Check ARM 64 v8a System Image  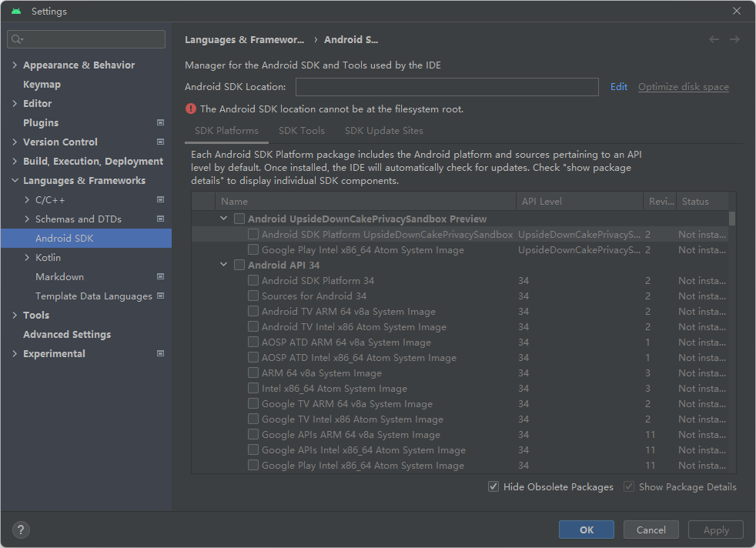pyautogui.click(x=253, y=373)
